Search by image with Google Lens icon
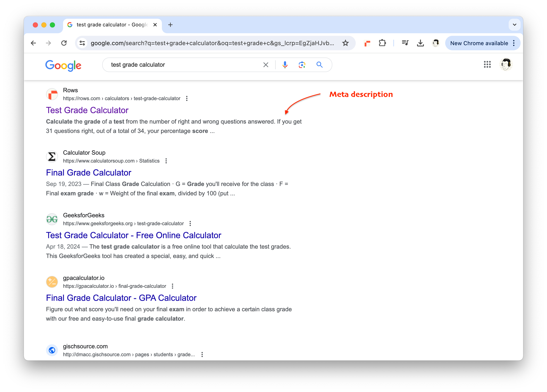Viewport: 547px width, 392px height. pyautogui.click(x=302, y=65)
